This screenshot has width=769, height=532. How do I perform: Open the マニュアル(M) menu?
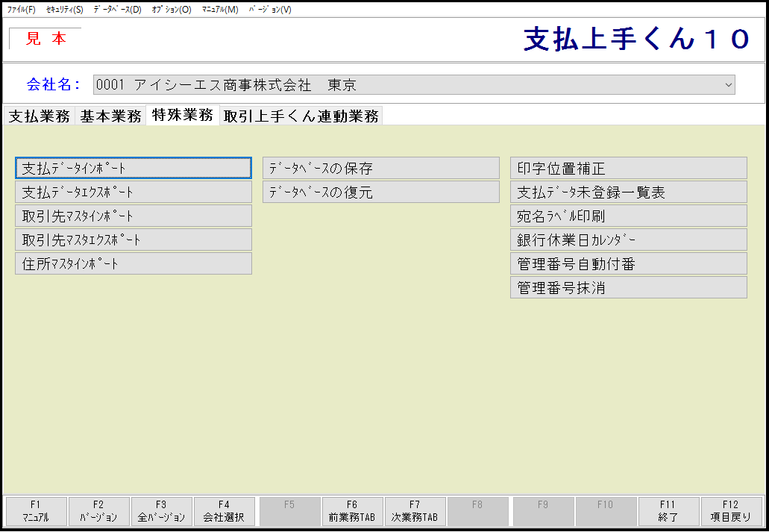[220, 9]
